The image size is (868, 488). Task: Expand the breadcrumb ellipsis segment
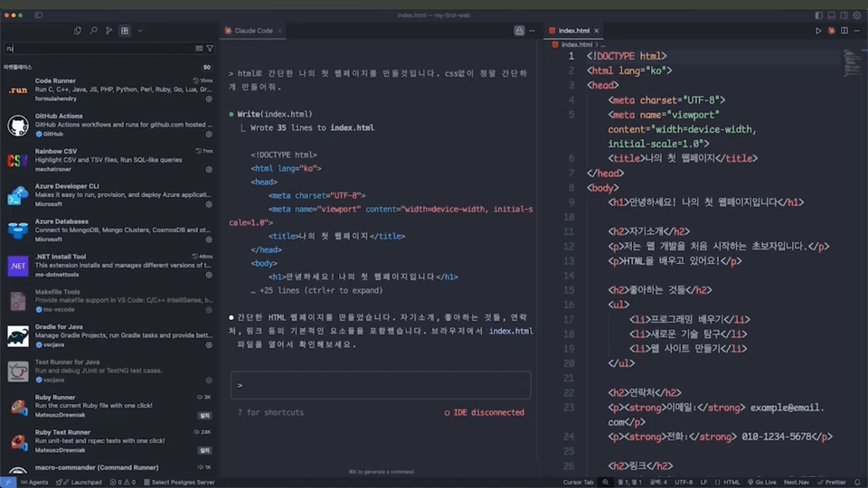603,45
